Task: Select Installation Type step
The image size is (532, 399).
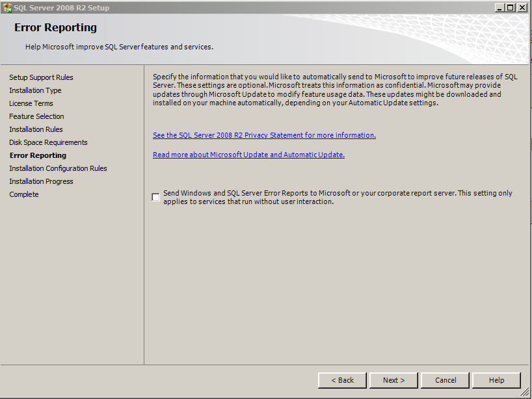Action: (35, 90)
